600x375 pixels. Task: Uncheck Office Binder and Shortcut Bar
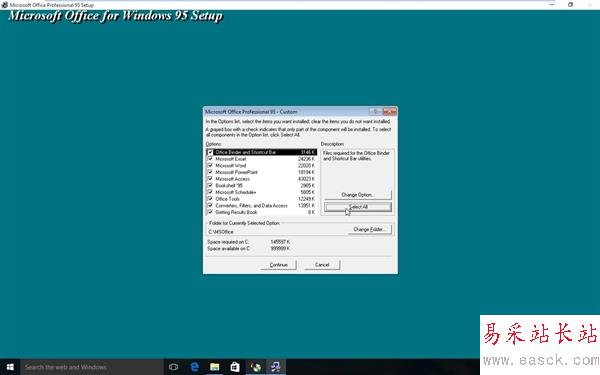pyautogui.click(x=210, y=152)
